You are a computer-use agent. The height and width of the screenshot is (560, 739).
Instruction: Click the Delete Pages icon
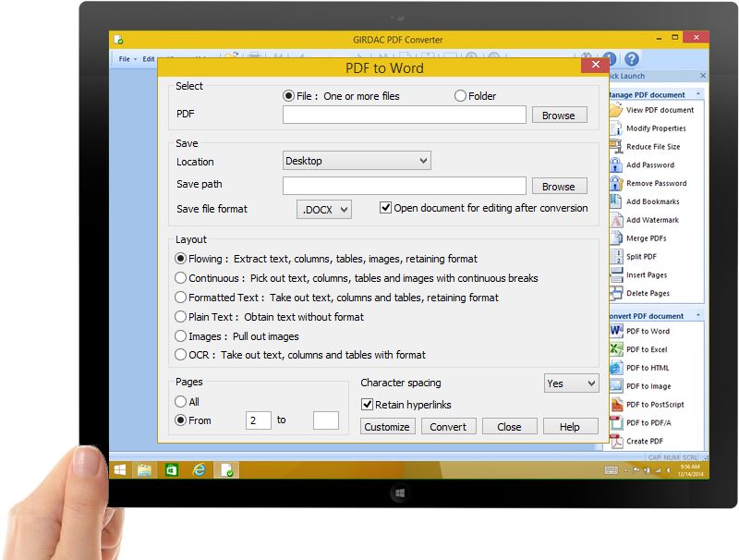[616, 293]
